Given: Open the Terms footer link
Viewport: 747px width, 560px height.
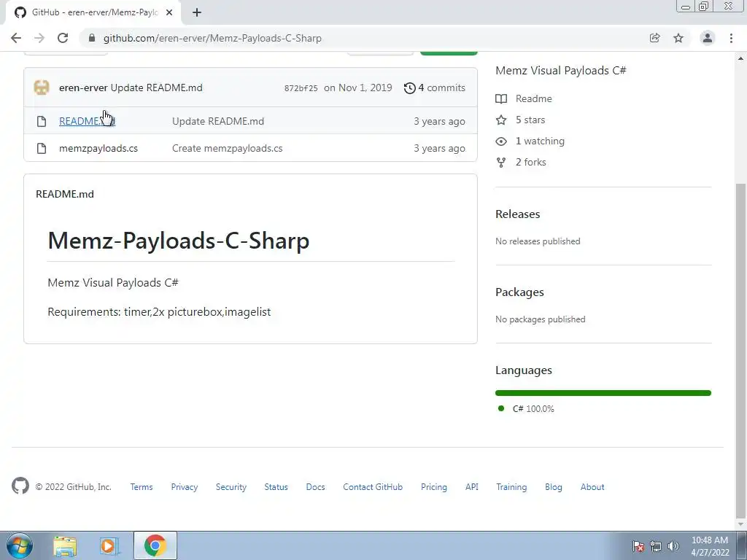Looking at the screenshot, I should pos(142,486).
